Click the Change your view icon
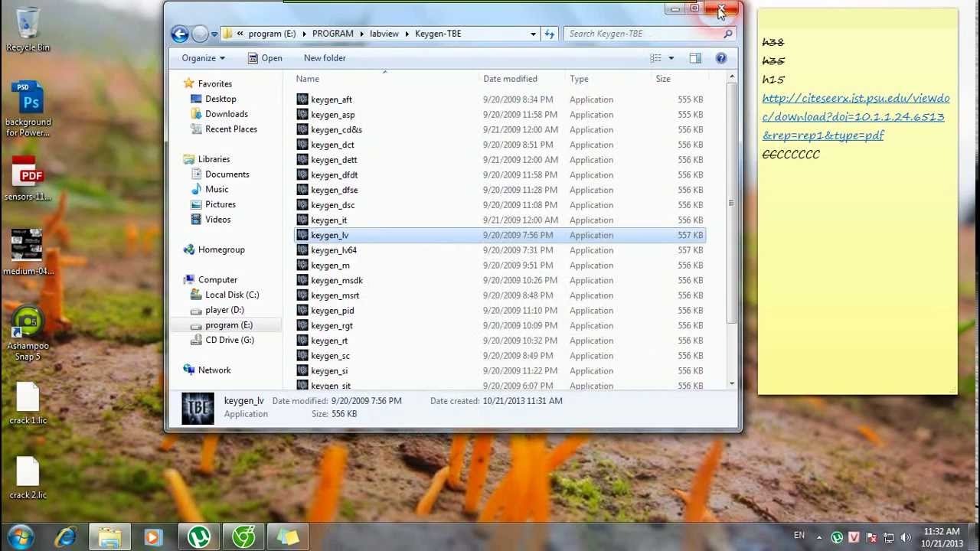The width and height of the screenshot is (980, 551). coord(656,58)
